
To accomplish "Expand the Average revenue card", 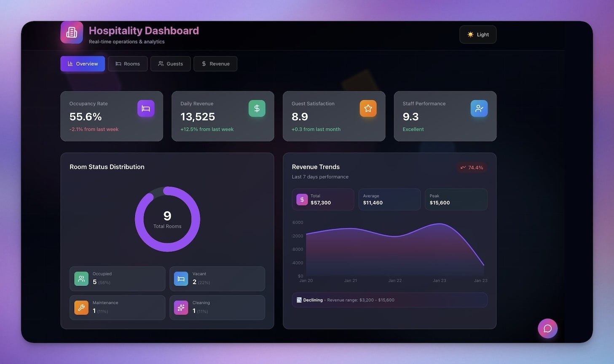I will [x=389, y=199].
